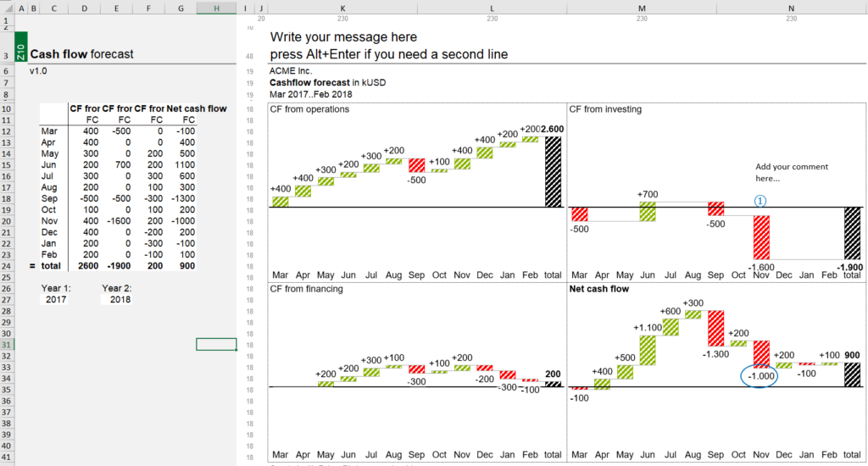Click the 'Write your message here' title text

coord(343,37)
